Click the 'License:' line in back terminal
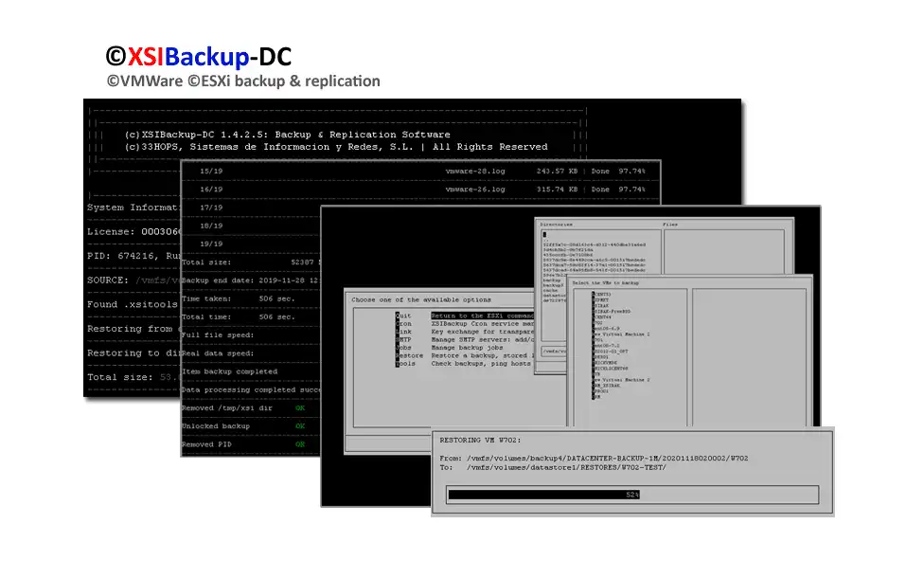The image size is (924, 578). 133,232
